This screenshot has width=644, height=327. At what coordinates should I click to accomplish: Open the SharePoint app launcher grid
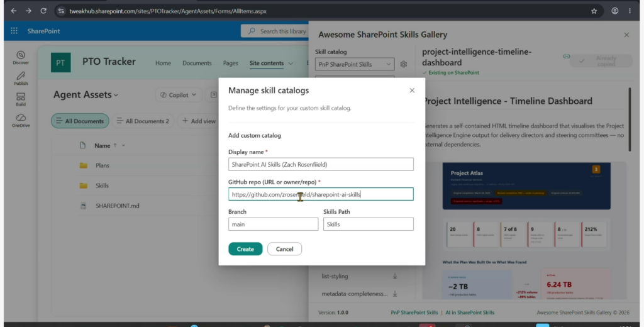click(x=14, y=31)
